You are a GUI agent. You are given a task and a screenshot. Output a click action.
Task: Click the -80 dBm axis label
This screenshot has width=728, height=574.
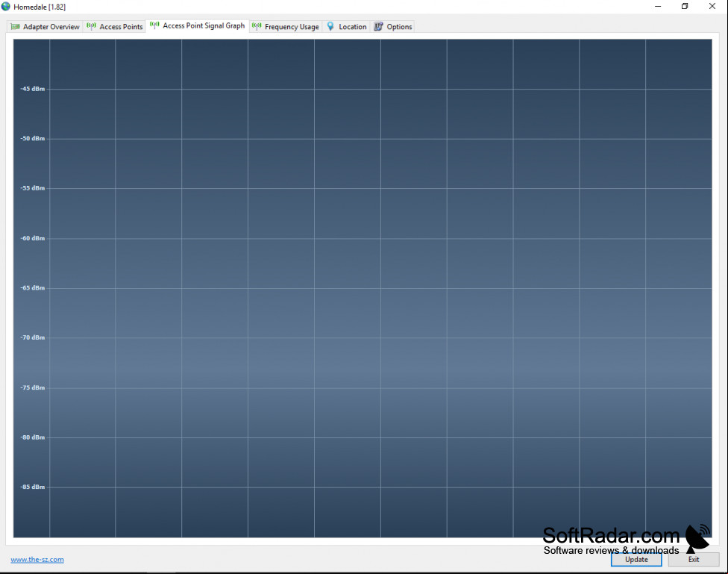click(33, 437)
